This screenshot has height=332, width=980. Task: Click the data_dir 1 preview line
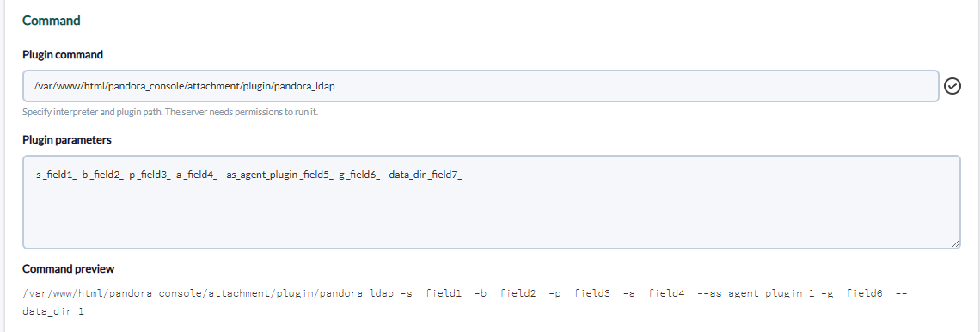(x=53, y=310)
